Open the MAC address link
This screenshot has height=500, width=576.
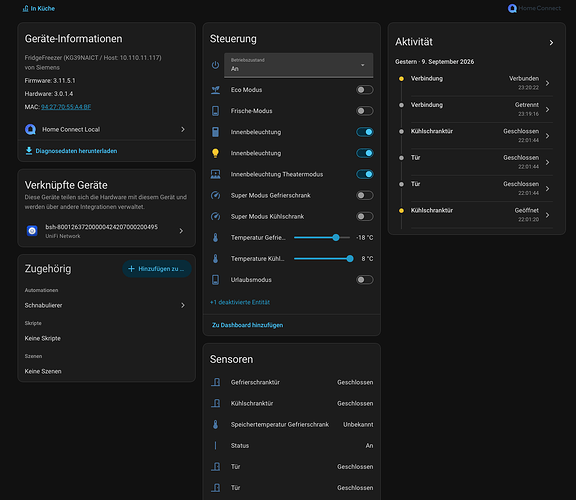(x=66, y=107)
